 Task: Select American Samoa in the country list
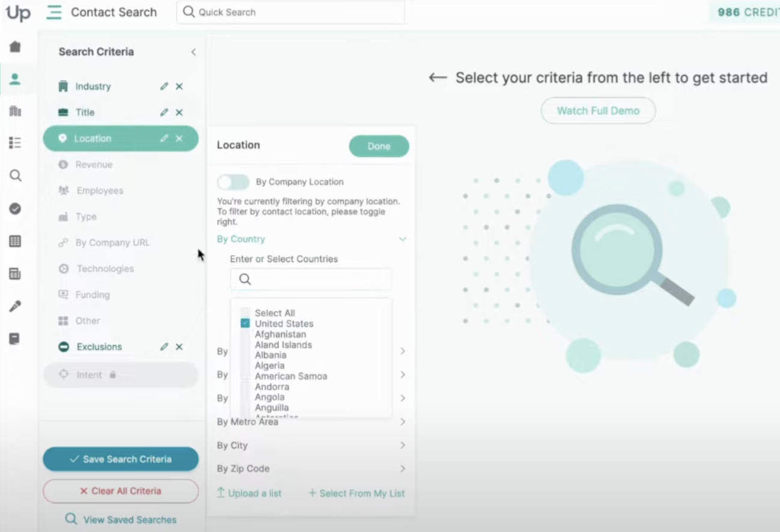click(291, 376)
